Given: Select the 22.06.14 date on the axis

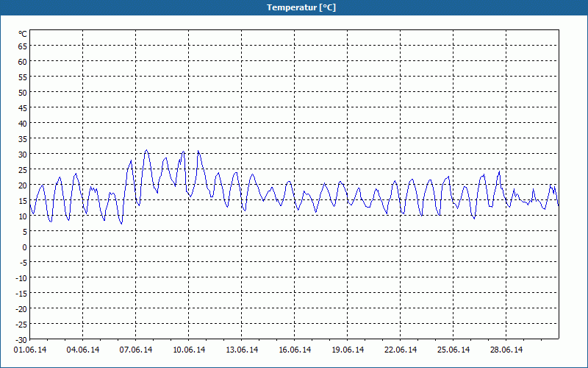Looking at the screenshot, I should (x=401, y=350).
